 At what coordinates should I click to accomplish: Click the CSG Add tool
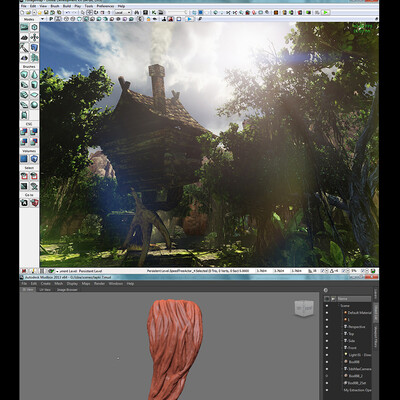[x=24, y=132]
